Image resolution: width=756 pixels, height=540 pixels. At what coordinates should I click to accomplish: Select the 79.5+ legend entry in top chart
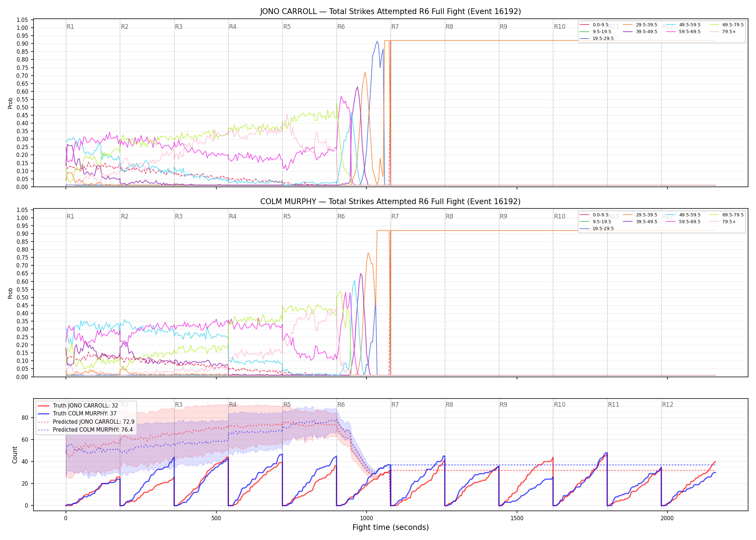click(723, 32)
